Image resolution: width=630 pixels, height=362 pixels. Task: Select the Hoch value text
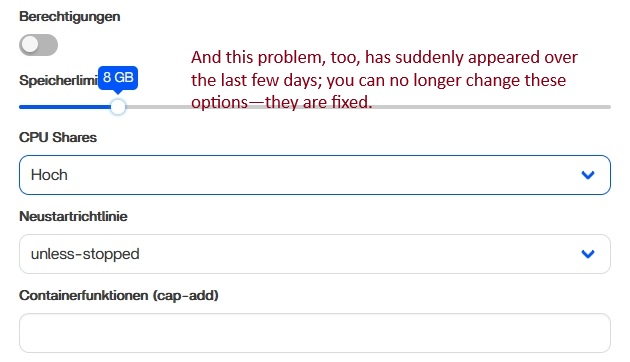point(49,175)
